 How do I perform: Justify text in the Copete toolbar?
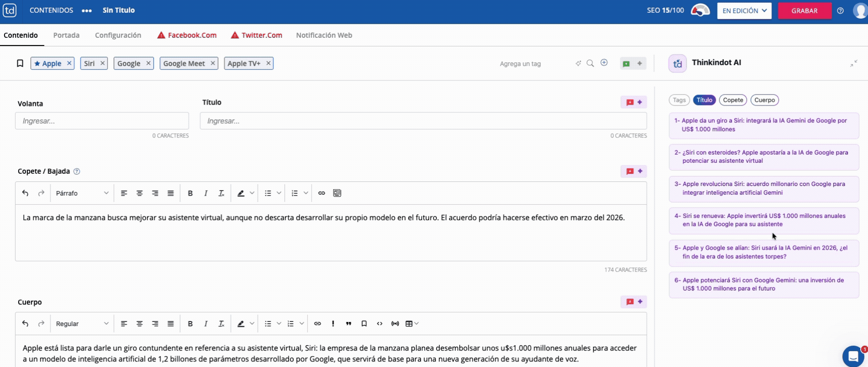pyautogui.click(x=171, y=193)
